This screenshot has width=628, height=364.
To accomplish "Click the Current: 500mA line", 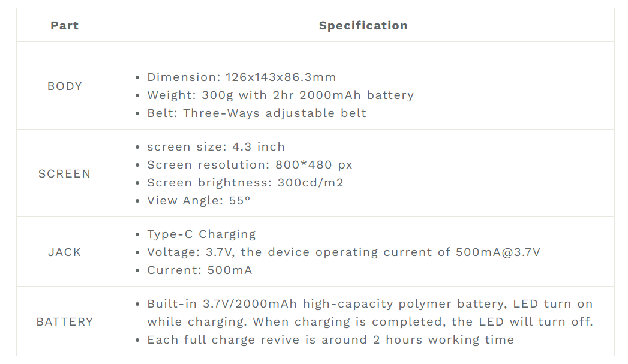I will [x=200, y=270].
